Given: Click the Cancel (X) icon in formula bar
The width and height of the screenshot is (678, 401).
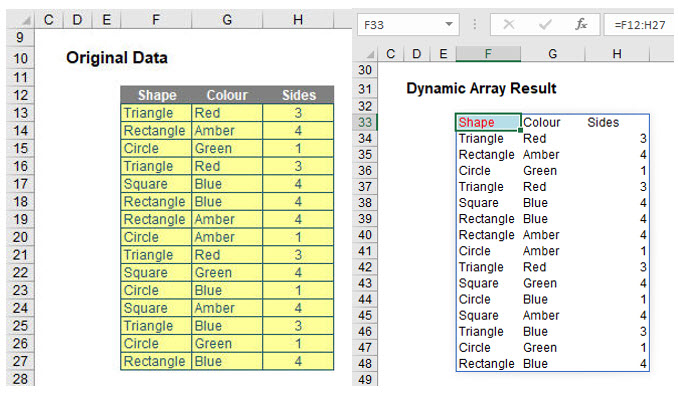Looking at the screenshot, I should (508, 23).
